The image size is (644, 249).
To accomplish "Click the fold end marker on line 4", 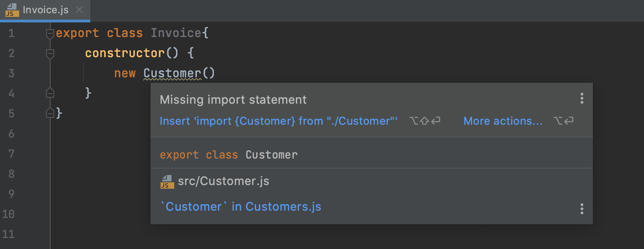I will (x=50, y=93).
